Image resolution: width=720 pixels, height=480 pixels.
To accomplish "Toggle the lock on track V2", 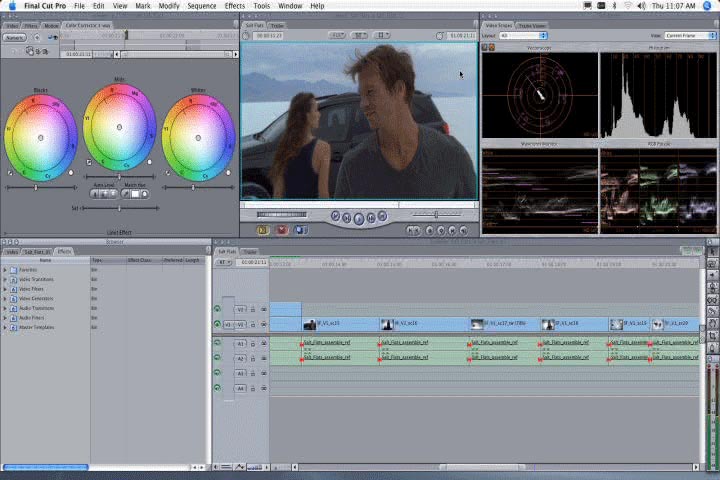I will pyautogui.click(x=253, y=310).
